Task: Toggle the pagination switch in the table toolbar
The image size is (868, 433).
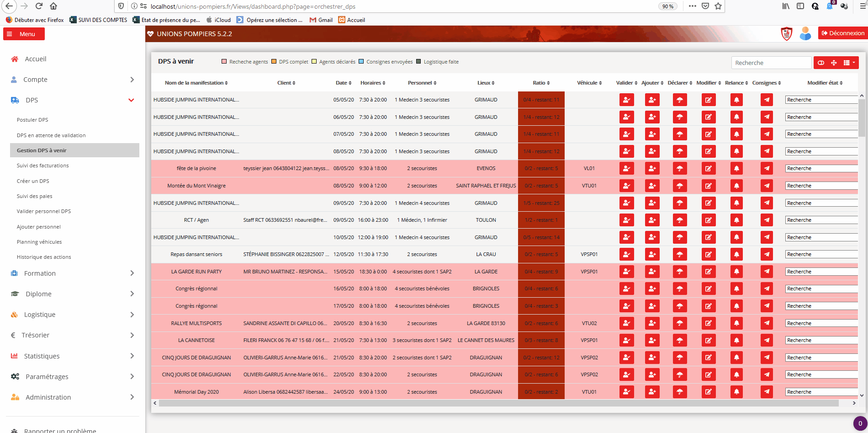Action: pyautogui.click(x=821, y=63)
